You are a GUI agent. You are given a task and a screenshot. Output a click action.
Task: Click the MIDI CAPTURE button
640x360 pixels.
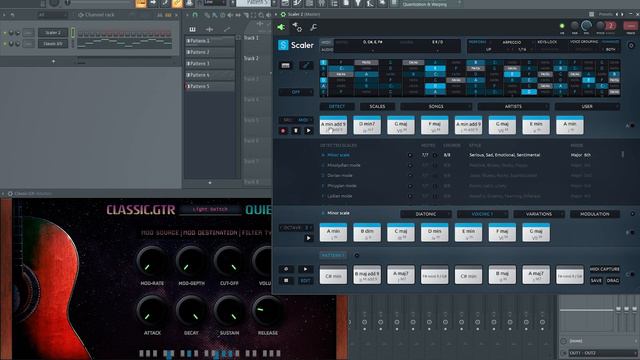pyautogui.click(x=604, y=269)
